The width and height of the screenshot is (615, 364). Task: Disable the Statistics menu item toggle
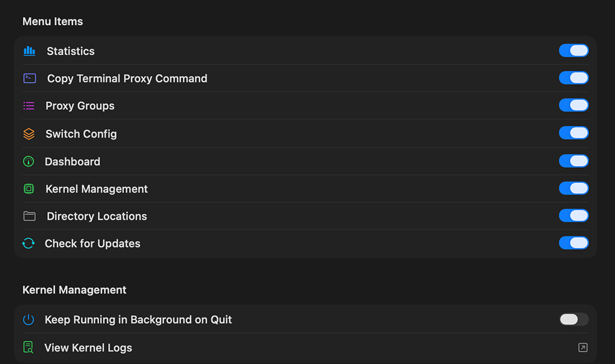(573, 51)
